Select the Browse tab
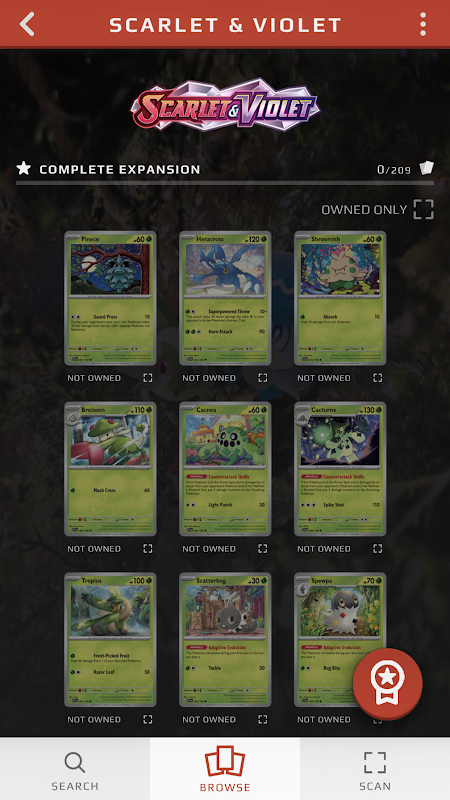Screen dimensions: 450x800 225,769
